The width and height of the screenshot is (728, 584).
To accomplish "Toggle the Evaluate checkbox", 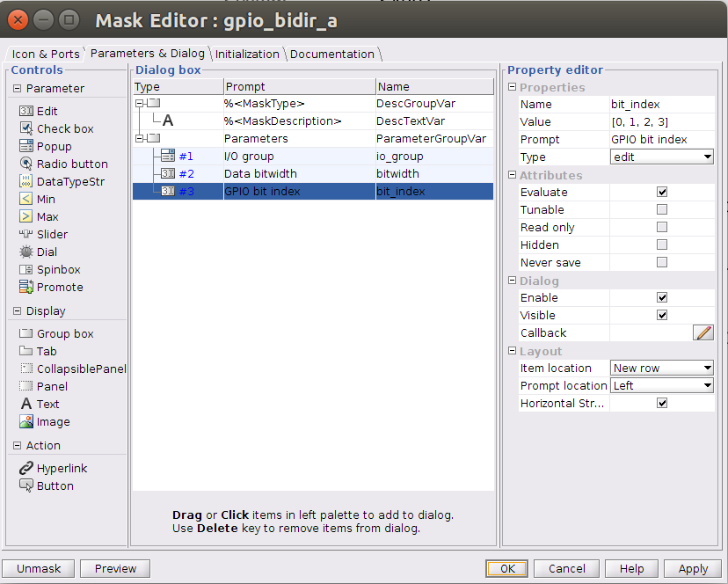I will pyautogui.click(x=662, y=192).
